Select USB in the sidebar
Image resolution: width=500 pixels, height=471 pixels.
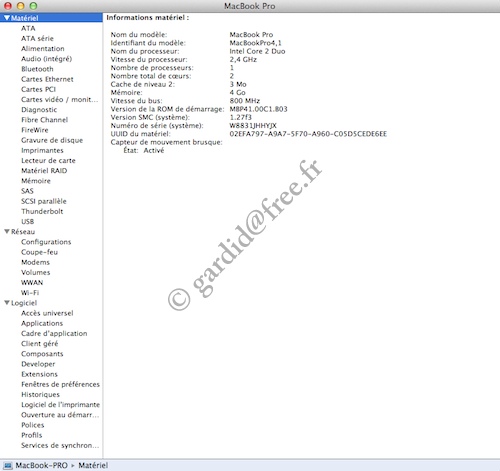(x=28, y=221)
